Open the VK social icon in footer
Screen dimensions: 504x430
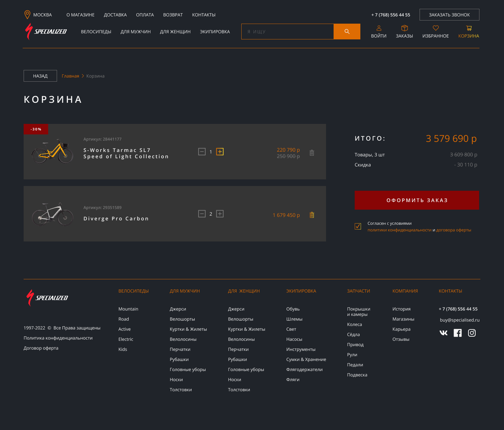(444, 333)
